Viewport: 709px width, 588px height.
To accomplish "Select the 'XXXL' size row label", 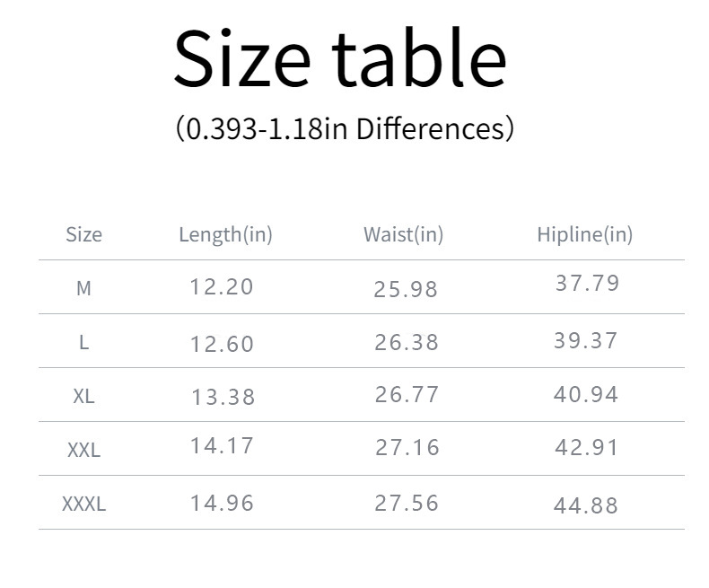I will 83,504.
